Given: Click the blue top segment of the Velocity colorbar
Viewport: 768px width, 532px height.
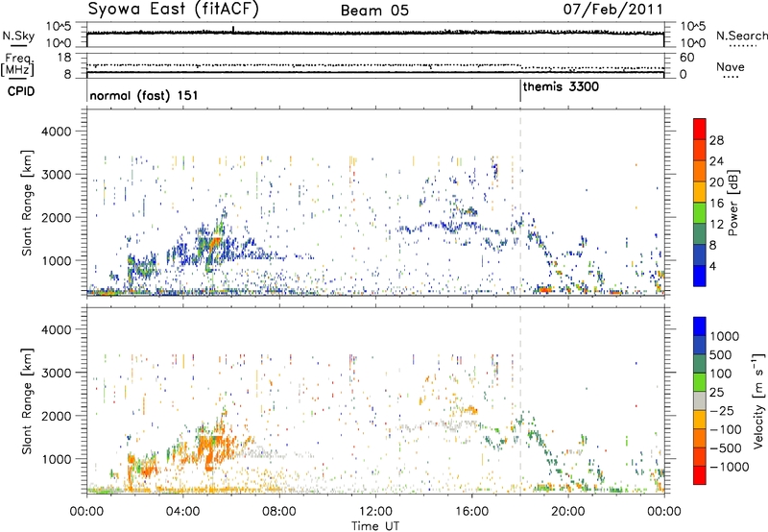Looking at the screenshot, I should coord(700,326).
